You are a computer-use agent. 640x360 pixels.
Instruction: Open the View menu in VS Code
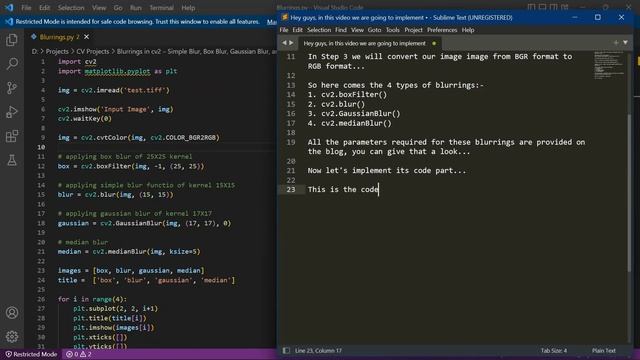[99, 8]
